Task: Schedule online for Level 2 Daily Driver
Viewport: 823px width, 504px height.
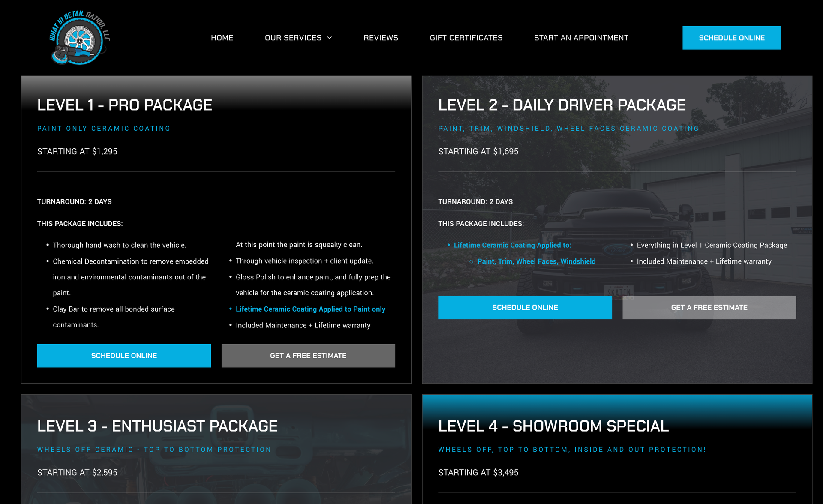Action: point(525,307)
